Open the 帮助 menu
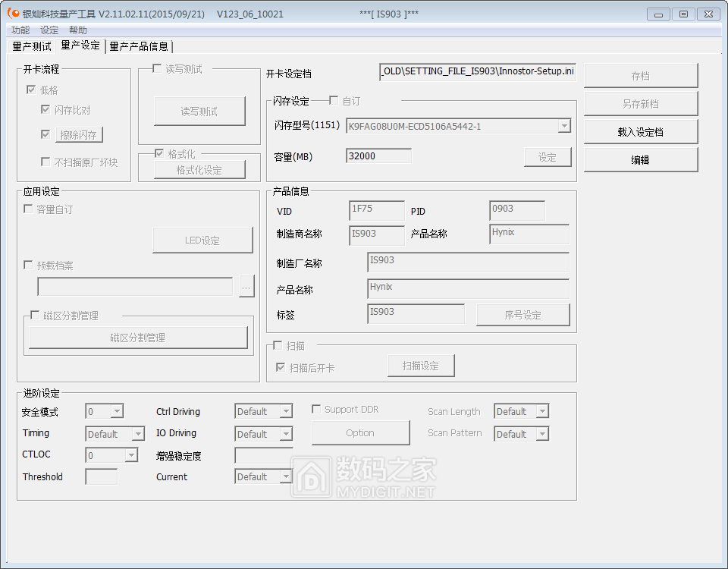The image size is (728, 569). click(78, 30)
